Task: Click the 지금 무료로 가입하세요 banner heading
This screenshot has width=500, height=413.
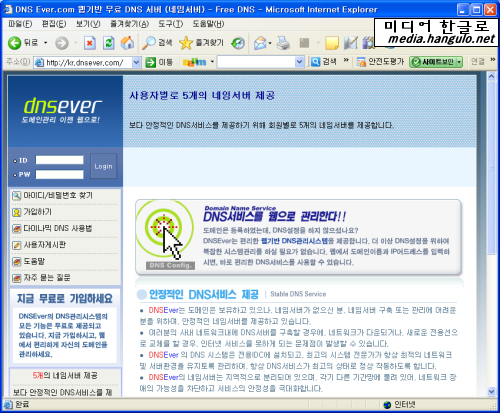Action: pos(65,298)
